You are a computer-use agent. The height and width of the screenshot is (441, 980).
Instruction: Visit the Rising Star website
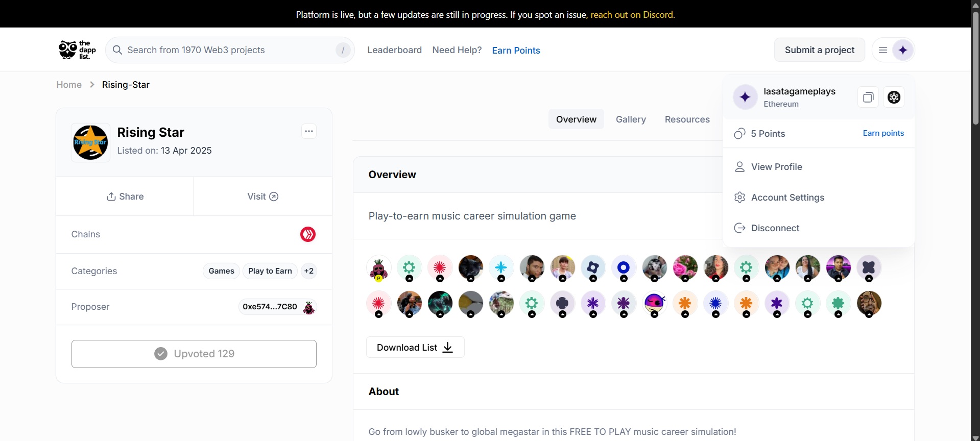(263, 197)
